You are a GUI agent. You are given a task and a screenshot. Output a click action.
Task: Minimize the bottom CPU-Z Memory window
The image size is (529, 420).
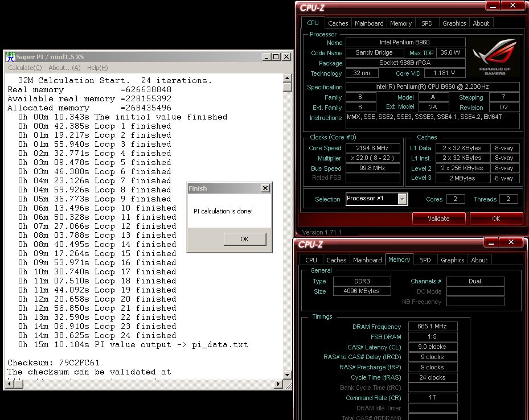(491, 242)
